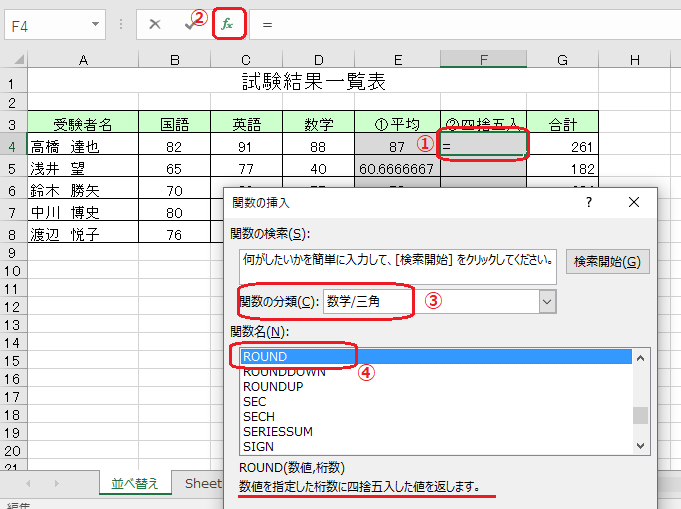Select column B header

pyautogui.click(x=175, y=59)
